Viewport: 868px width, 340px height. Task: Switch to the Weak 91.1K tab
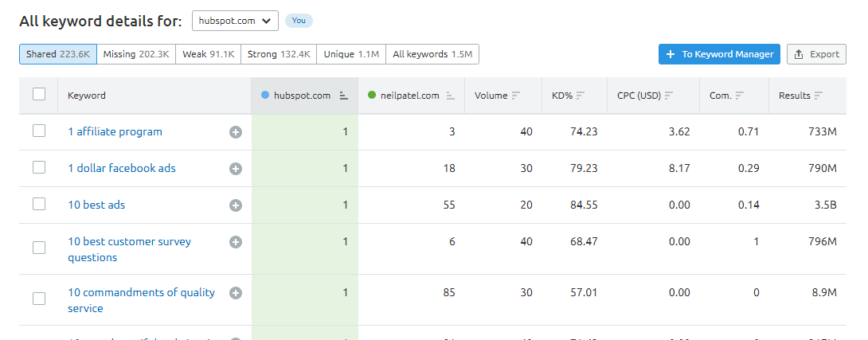tap(208, 54)
